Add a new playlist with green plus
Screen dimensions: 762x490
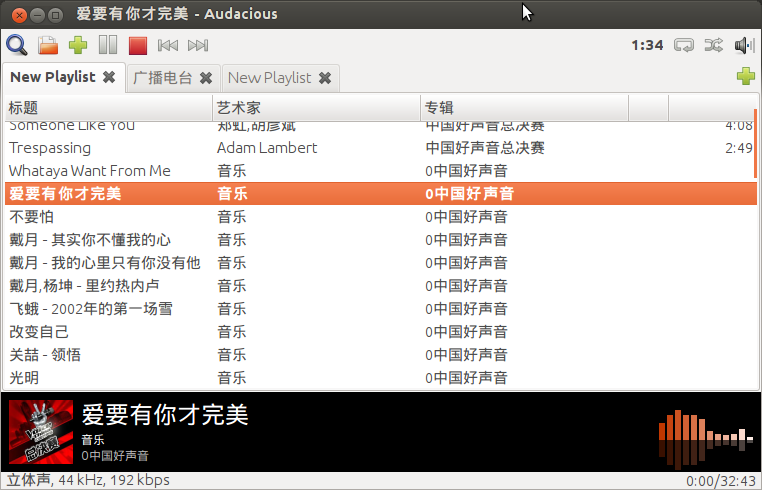(x=745, y=76)
